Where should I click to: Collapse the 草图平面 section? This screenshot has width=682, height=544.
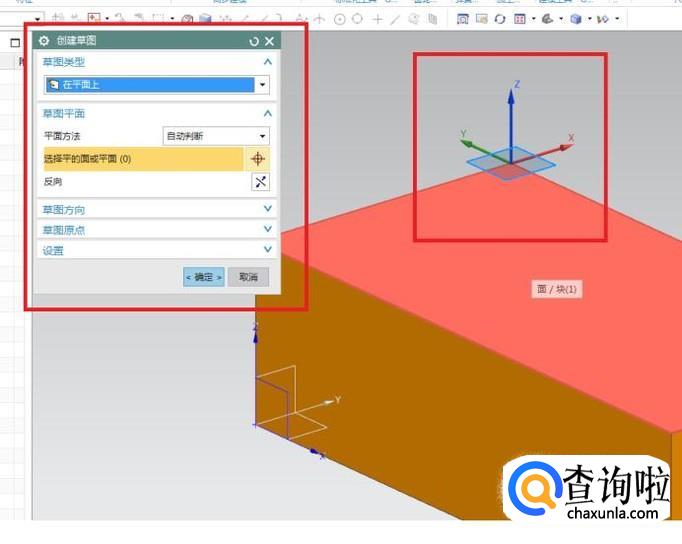267,113
